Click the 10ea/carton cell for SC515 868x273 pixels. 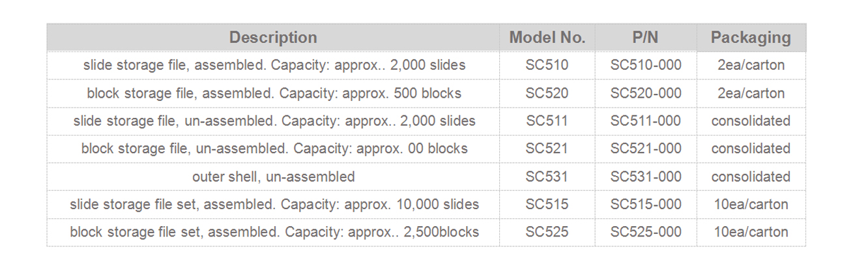[x=751, y=205]
